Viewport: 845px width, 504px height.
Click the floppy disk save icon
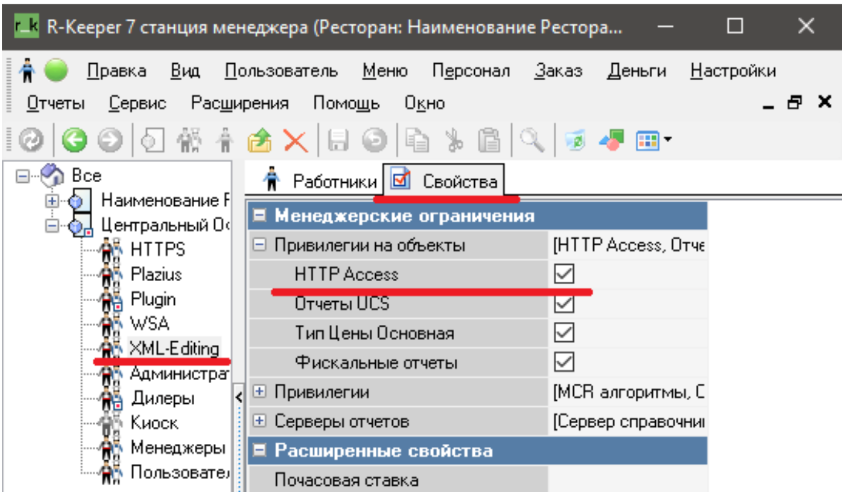click(x=339, y=140)
